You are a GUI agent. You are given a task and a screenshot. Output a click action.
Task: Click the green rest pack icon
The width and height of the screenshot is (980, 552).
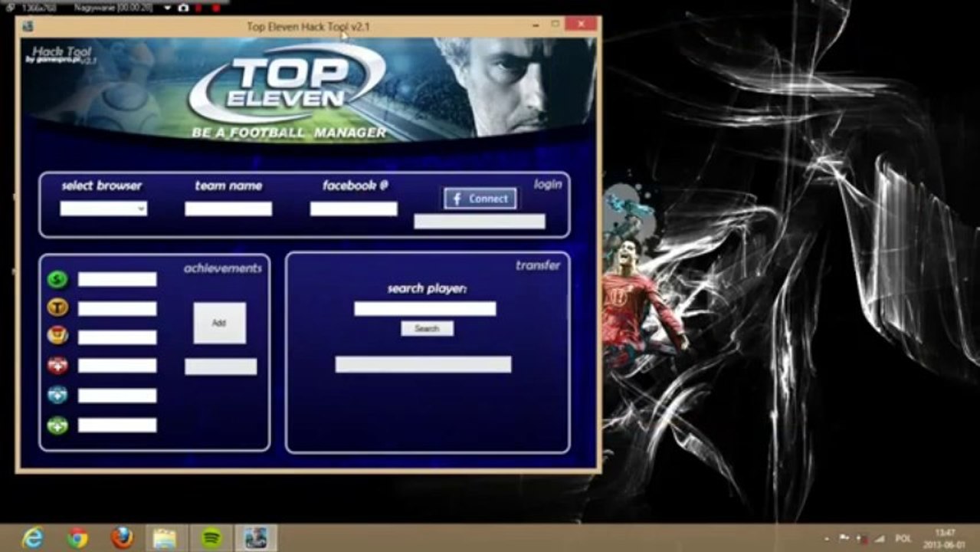tap(57, 424)
